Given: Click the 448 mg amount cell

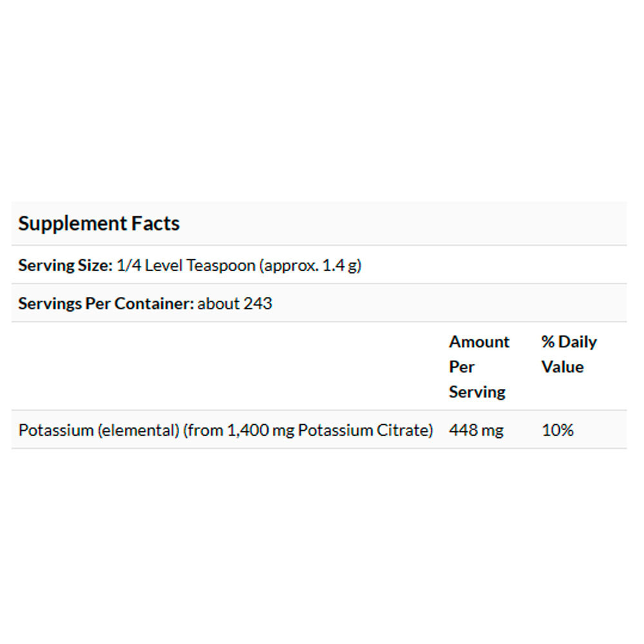Looking at the screenshot, I should [x=476, y=430].
